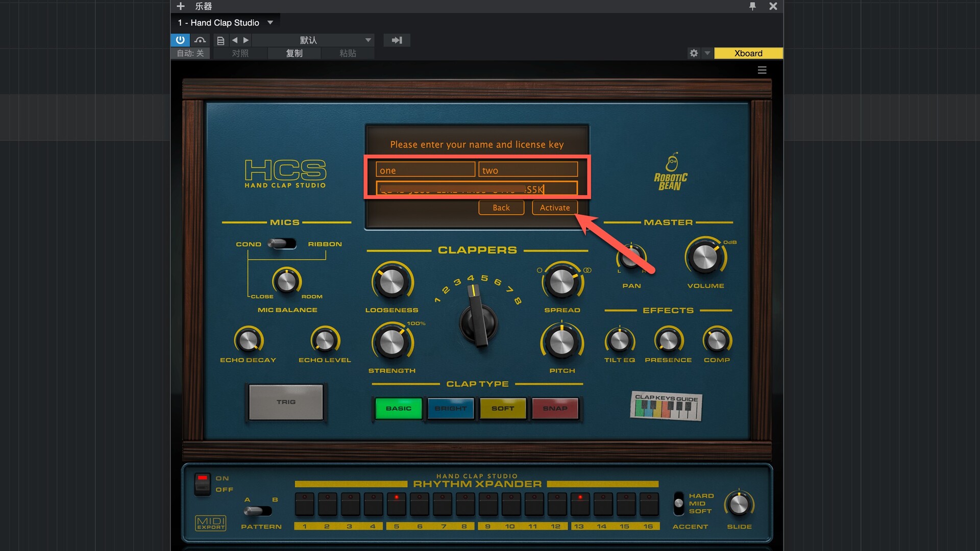Click the COMP knob
The image size is (980, 551).
coord(717,340)
